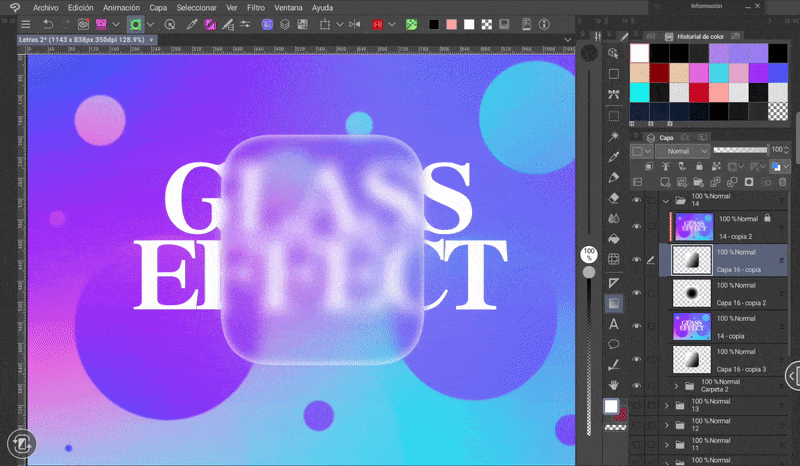Open the Filtro menu

pos(256,8)
